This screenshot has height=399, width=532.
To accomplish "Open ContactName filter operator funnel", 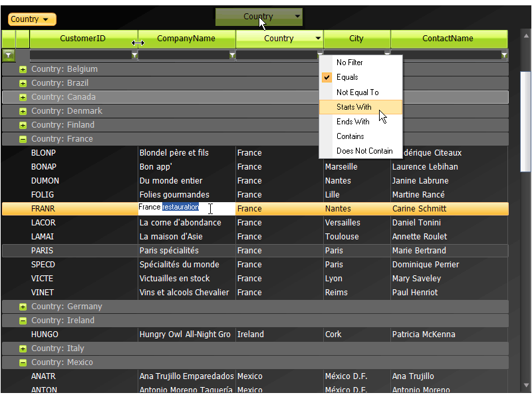I will pos(504,55).
